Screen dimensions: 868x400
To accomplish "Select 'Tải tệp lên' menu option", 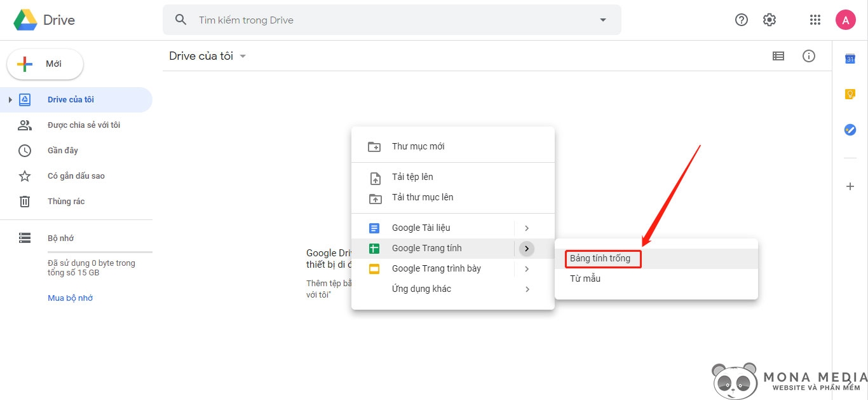I will pyautogui.click(x=412, y=177).
